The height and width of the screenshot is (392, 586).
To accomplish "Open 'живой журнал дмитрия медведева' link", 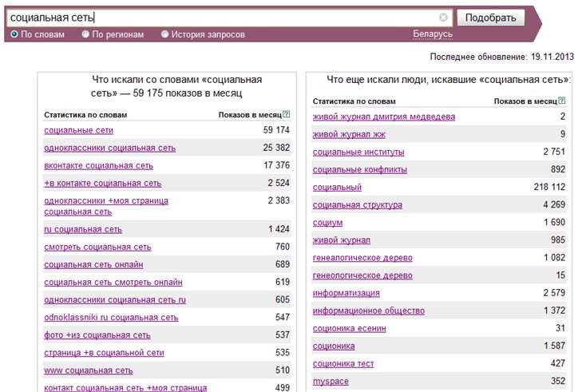I will coord(384,117).
